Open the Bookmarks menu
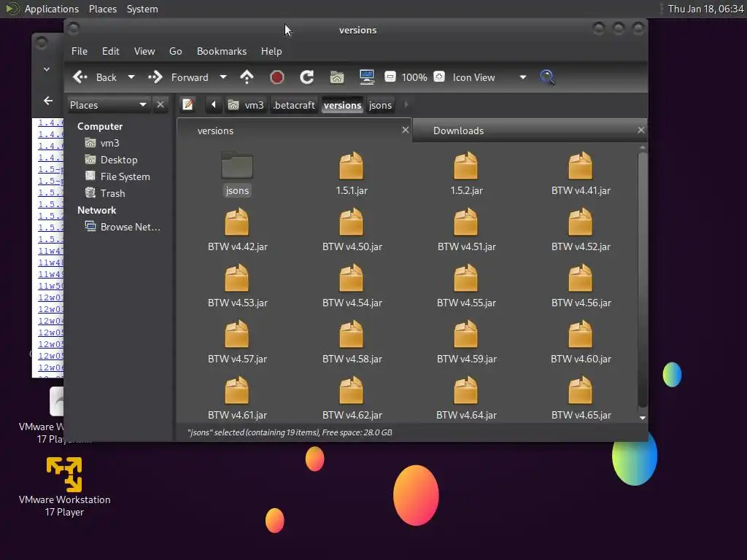747x560 pixels. tap(222, 51)
